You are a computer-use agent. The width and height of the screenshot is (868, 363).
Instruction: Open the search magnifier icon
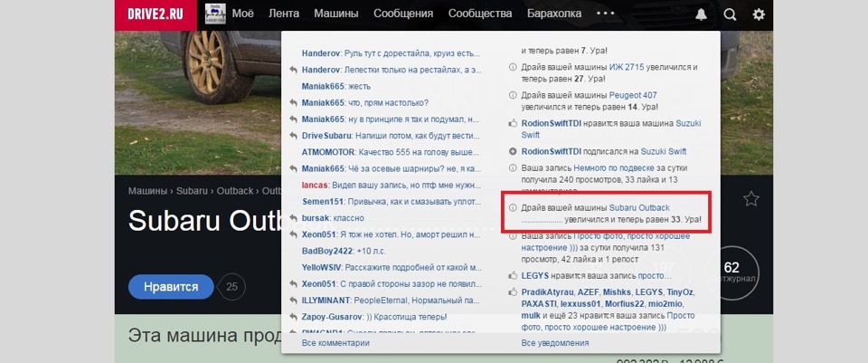[x=731, y=14]
